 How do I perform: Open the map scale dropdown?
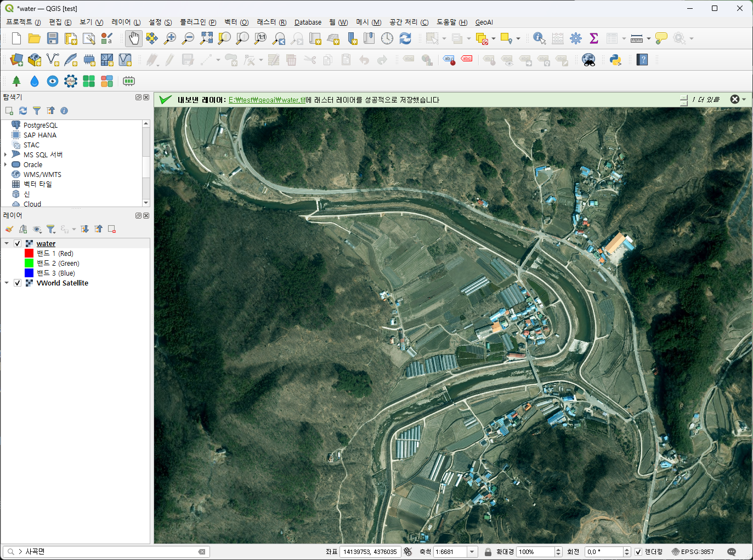tap(472, 552)
